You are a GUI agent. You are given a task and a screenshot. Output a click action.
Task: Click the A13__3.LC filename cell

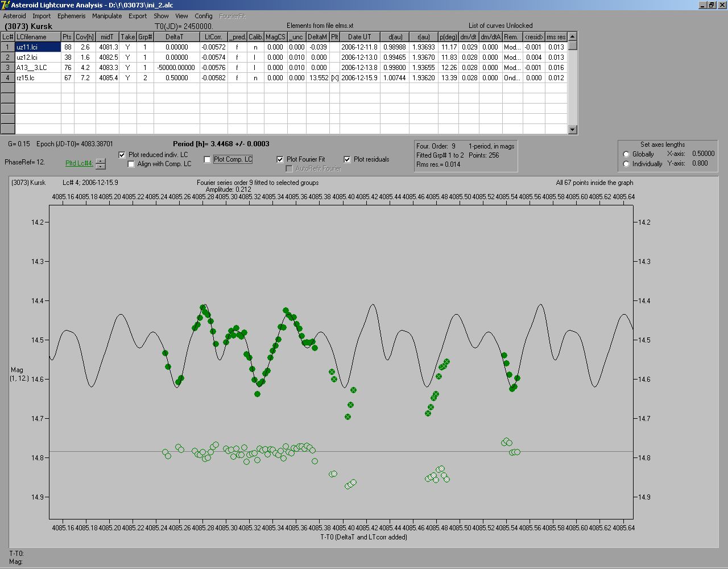38,68
